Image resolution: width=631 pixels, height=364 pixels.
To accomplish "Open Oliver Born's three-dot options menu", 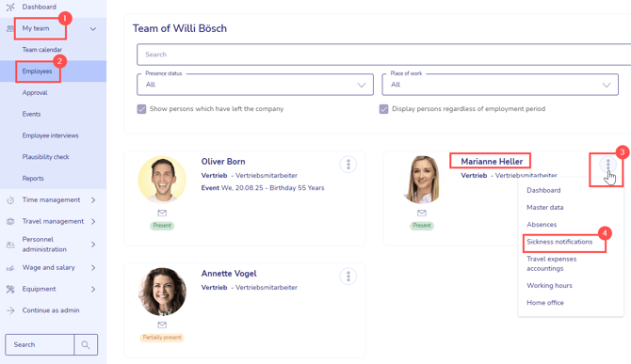I will (x=348, y=165).
